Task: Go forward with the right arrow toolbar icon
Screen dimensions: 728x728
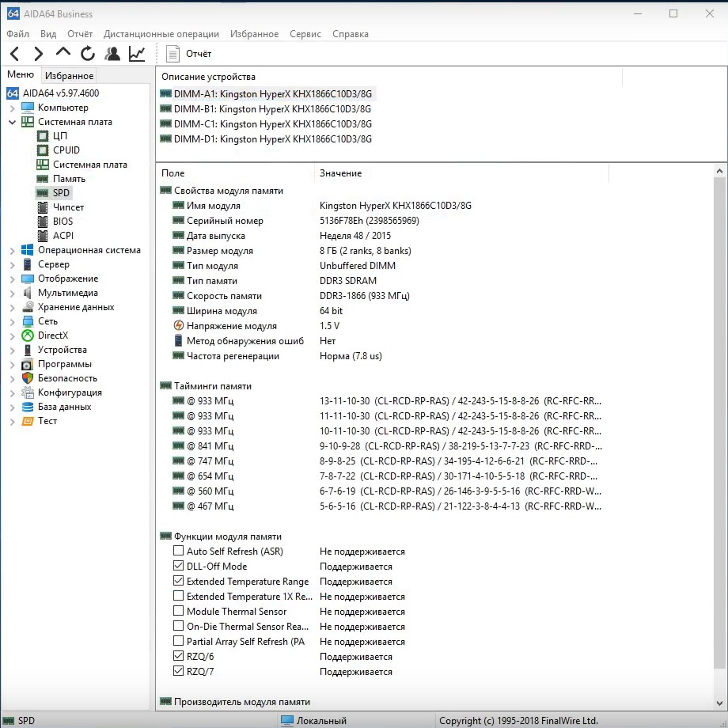Action: (x=39, y=54)
